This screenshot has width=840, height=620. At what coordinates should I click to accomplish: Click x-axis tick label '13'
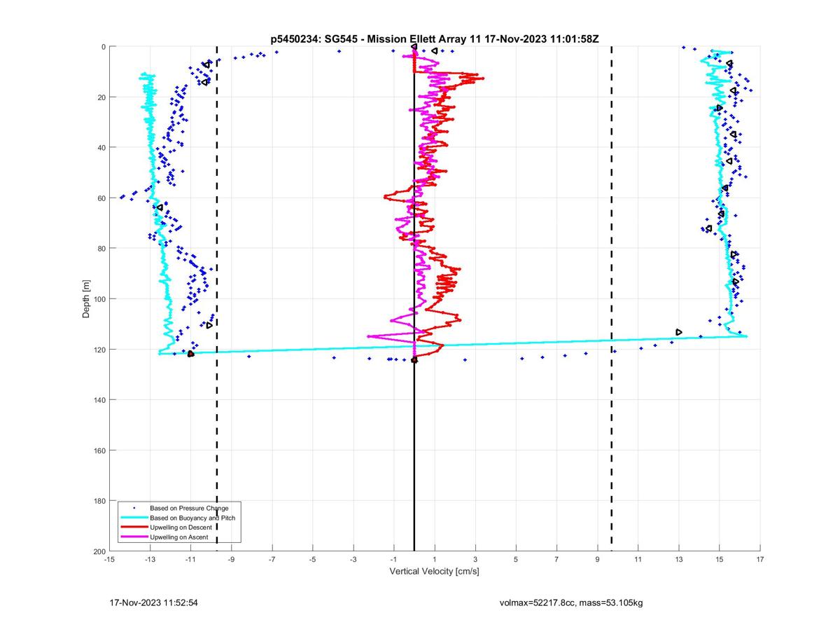(x=678, y=560)
